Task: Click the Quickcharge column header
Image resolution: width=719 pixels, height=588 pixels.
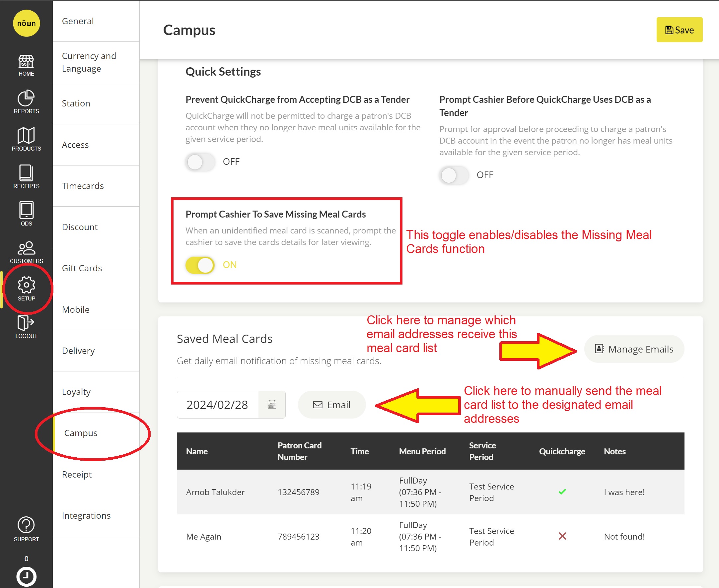Action: (x=562, y=451)
